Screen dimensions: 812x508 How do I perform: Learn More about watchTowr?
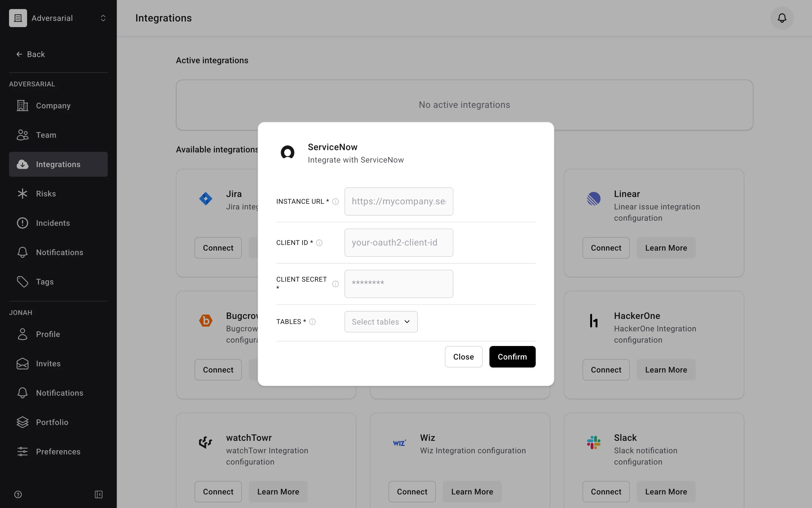pos(278,492)
